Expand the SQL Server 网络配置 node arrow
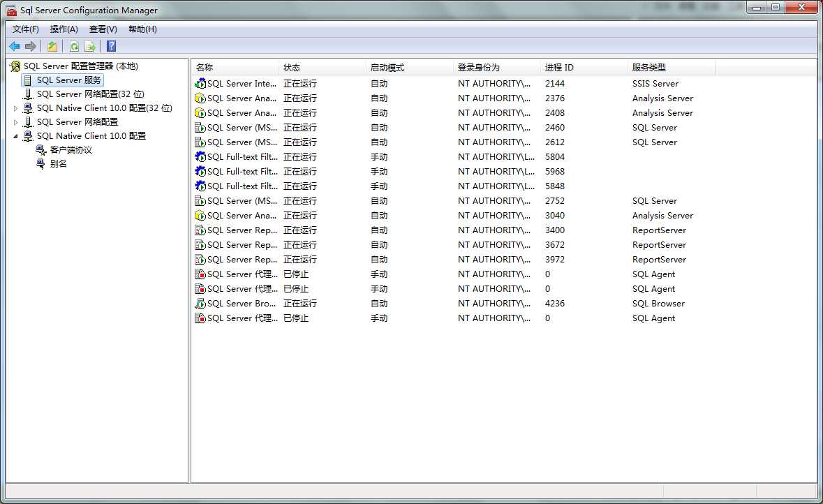The height and width of the screenshot is (504, 823). [16, 122]
